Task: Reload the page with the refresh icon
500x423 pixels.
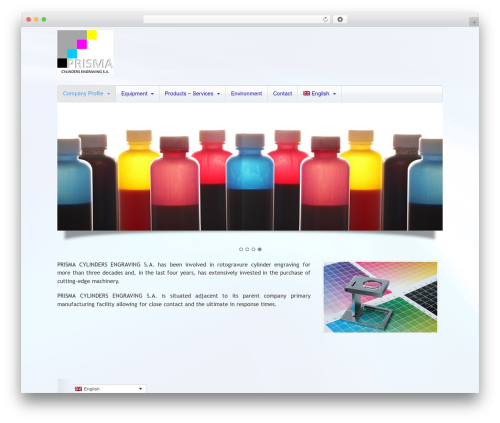Action: 325,20
